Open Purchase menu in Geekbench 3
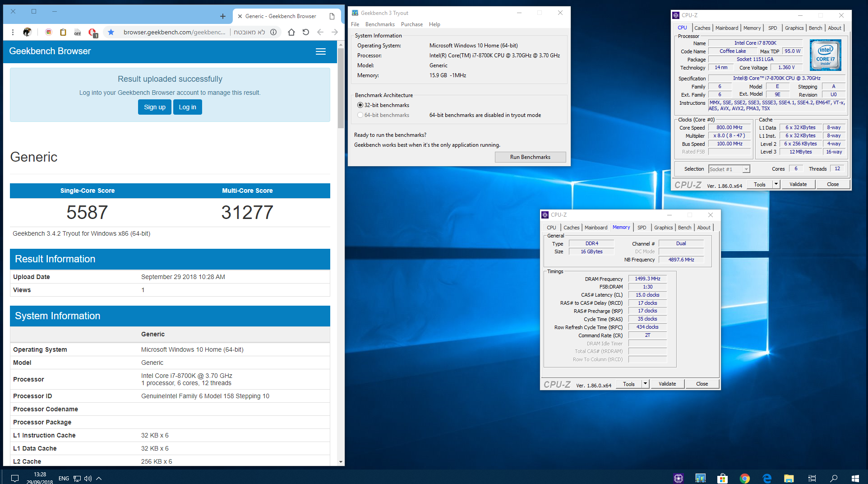The height and width of the screenshot is (484, 868). [412, 24]
